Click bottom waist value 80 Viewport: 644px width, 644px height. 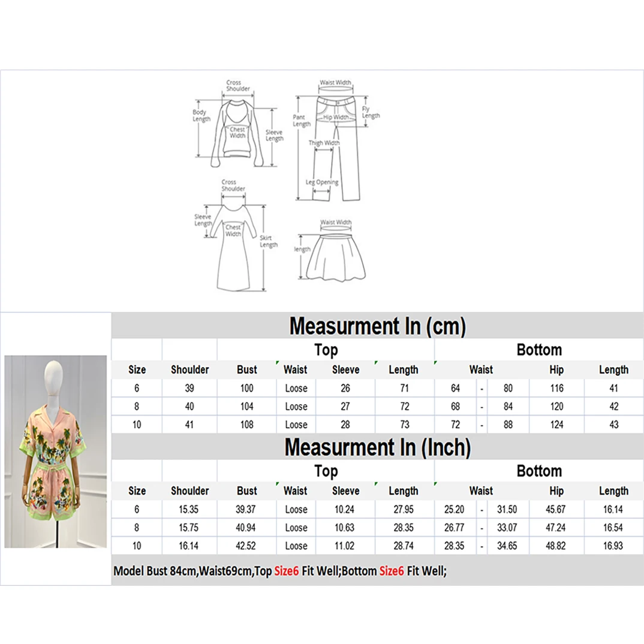click(508, 388)
